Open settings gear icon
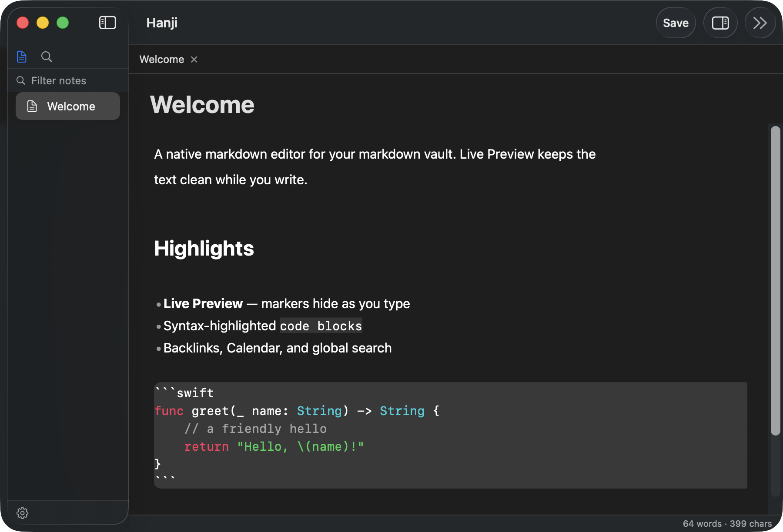This screenshot has height=532, width=783. (x=23, y=513)
